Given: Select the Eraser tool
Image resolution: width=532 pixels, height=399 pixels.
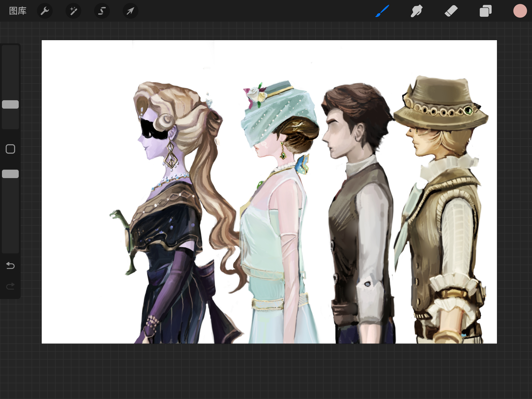Looking at the screenshot, I should click(x=451, y=11).
